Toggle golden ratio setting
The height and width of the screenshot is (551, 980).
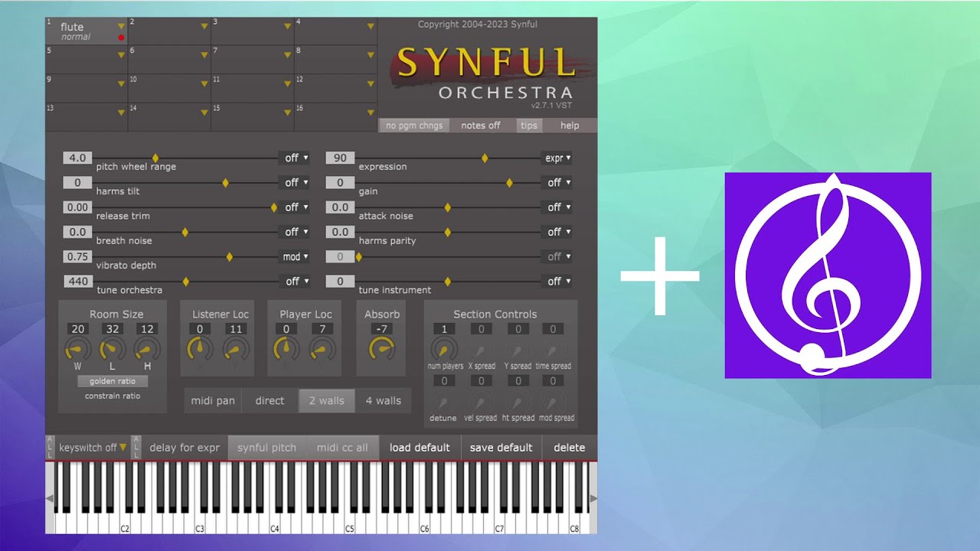[113, 381]
